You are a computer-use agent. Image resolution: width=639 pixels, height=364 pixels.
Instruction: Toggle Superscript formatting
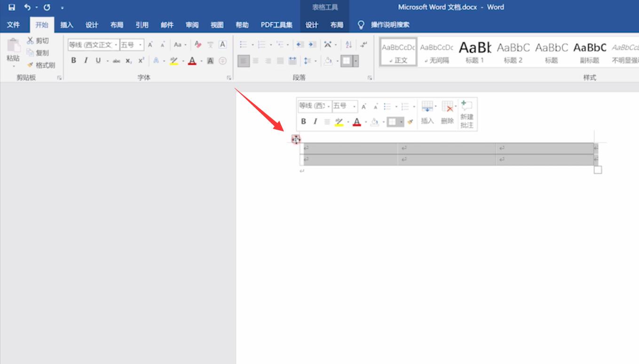point(141,61)
